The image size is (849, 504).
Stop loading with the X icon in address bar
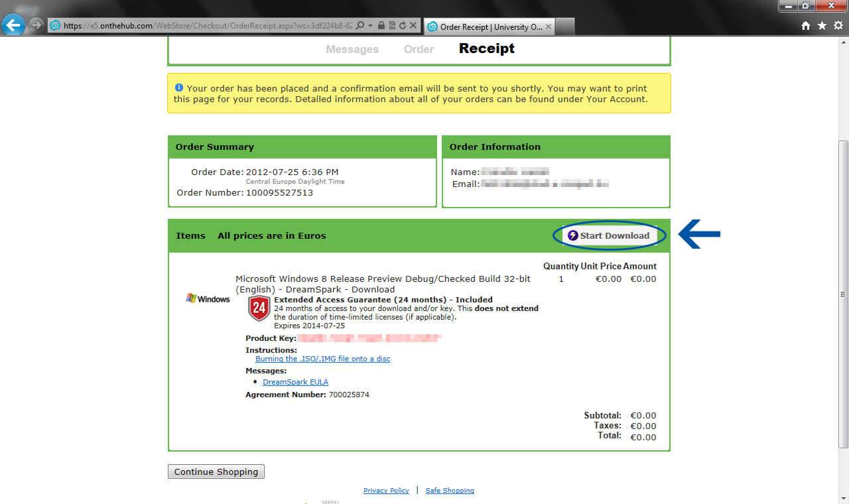413,26
